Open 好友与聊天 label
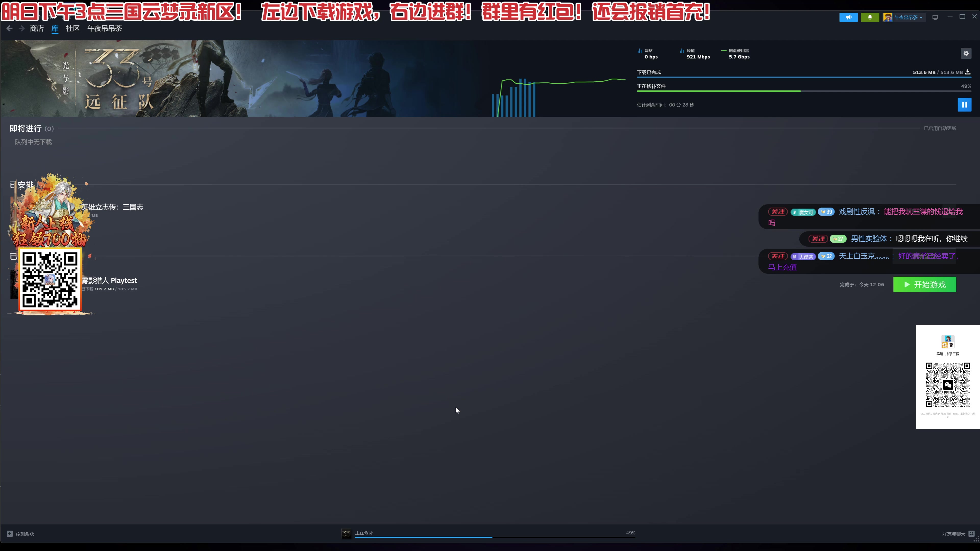Image resolution: width=980 pixels, height=551 pixels. click(953, 534)
